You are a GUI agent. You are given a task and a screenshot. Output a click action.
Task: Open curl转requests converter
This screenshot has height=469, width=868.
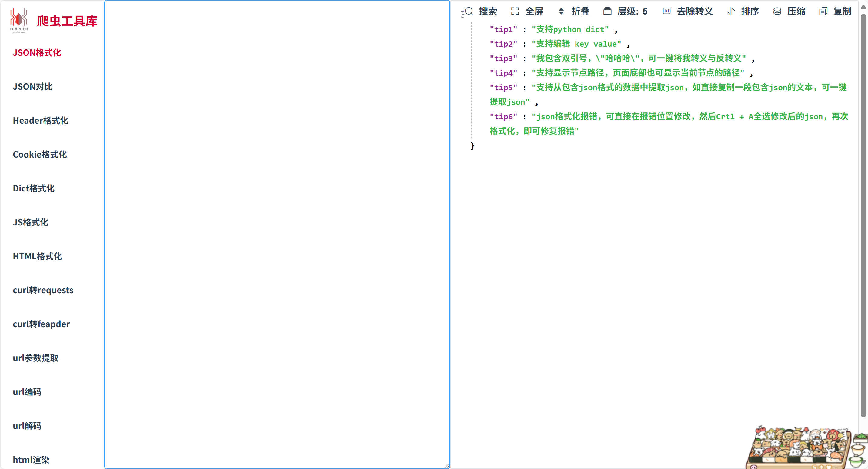(43, 290)
